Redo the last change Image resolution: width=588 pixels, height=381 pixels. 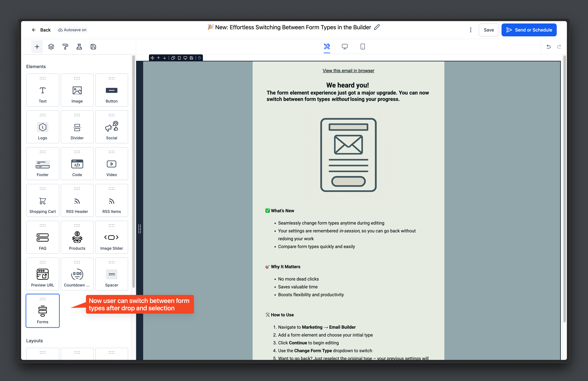[559, 47]
